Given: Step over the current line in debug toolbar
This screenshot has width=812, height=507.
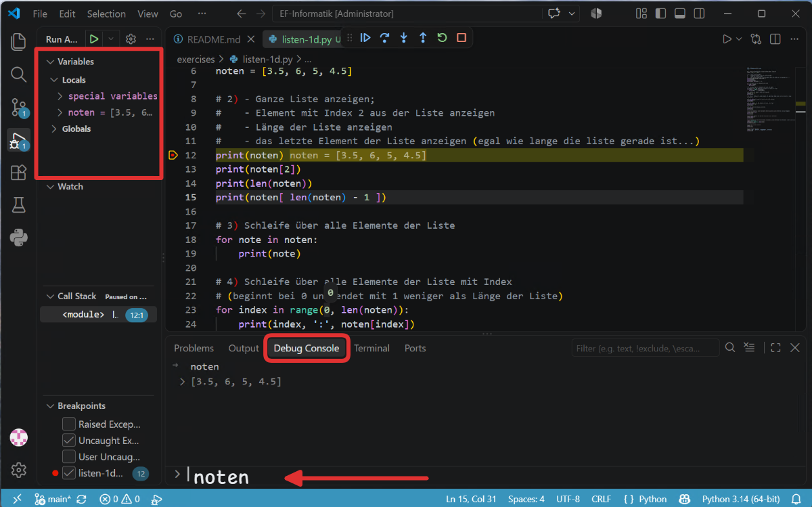Looking at the screenshot, I should pos(384,38).
